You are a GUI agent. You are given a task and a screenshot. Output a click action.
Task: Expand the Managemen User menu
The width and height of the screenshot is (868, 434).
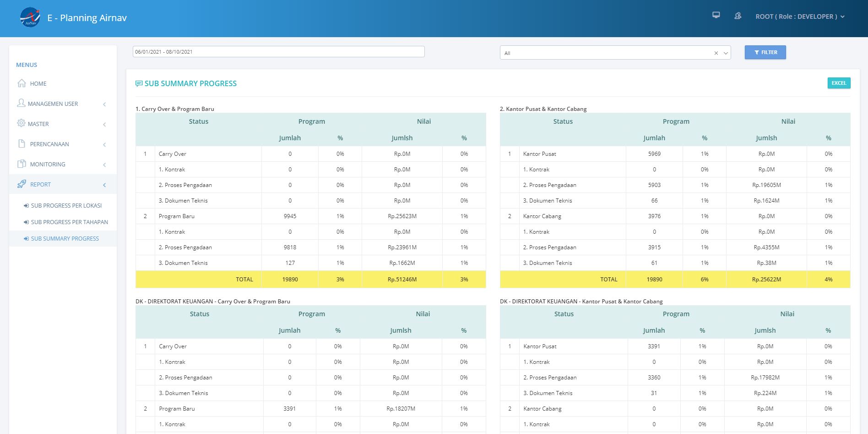point(104,104)
